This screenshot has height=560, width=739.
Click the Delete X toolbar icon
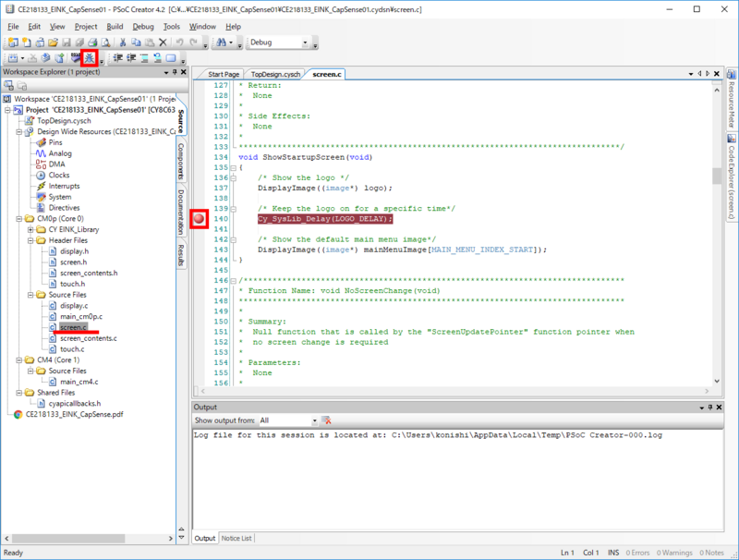(164, 43)
